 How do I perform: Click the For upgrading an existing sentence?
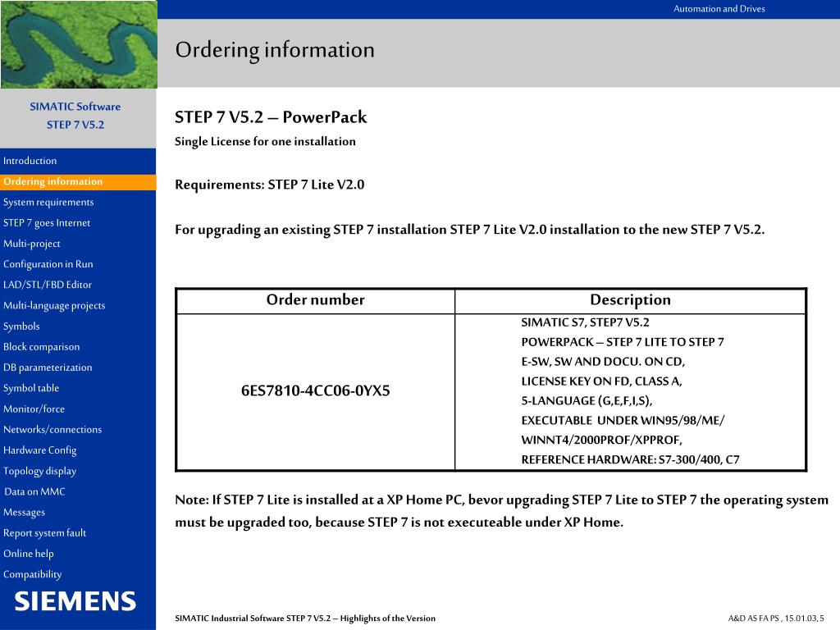pyautogui.click(x=470, y=230)
